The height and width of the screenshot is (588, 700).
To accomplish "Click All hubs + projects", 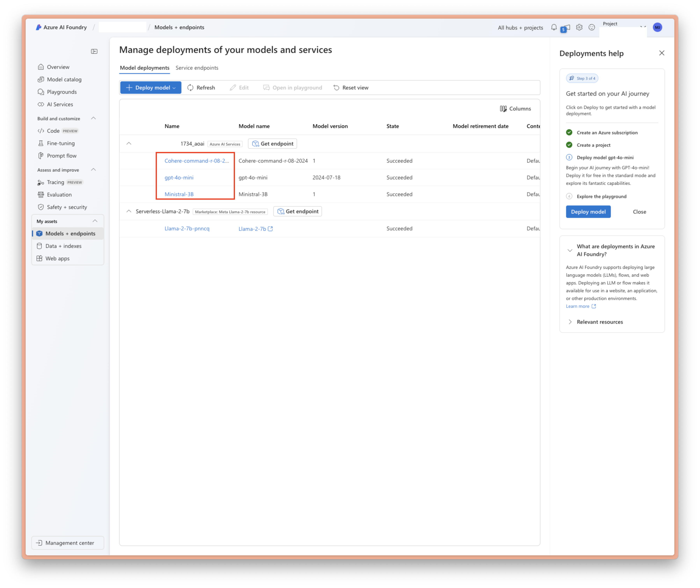I will point(520,28).
